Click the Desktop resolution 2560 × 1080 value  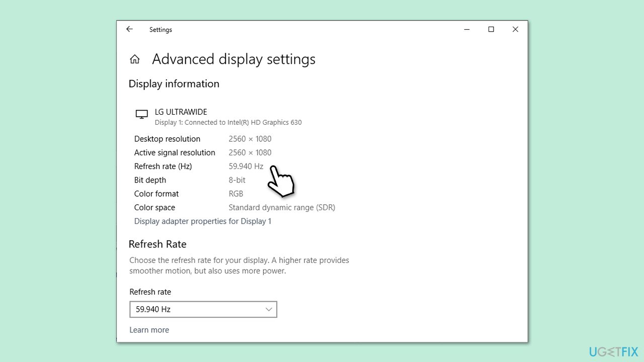pos(250,139)
